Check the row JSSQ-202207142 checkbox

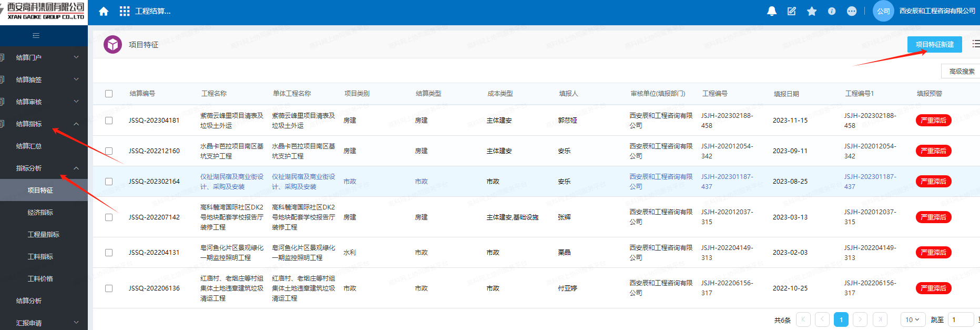coord(109,217)
